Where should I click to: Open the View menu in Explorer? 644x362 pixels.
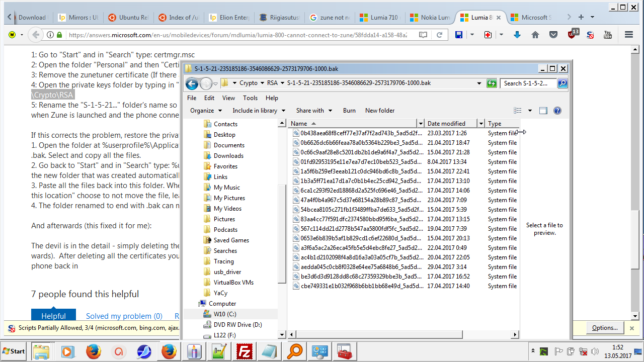[x=228, y=98]
